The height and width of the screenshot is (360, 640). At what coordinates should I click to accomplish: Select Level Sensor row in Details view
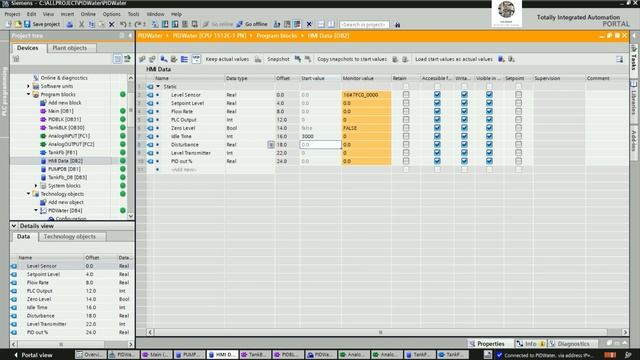[x=72, y=266]
